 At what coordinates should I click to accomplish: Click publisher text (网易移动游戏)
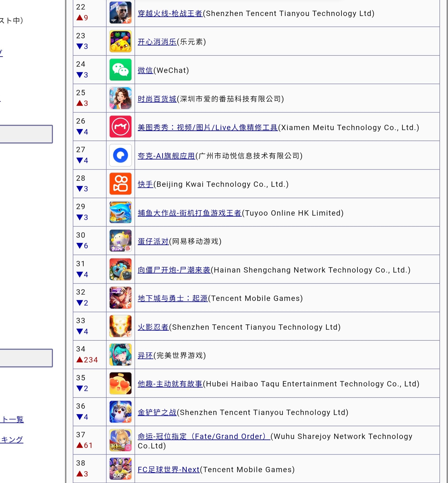click(x=195, y=241)
